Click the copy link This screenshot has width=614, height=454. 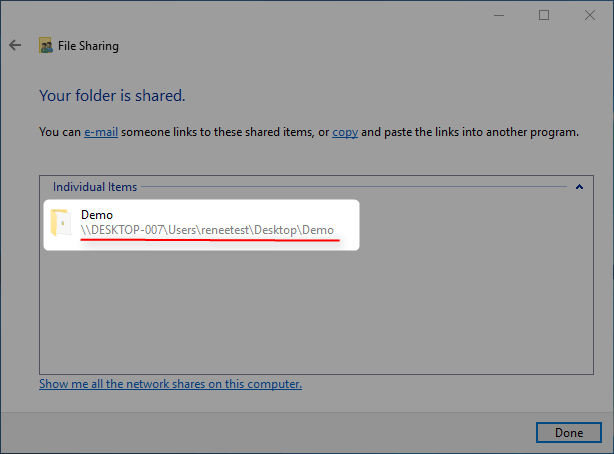tap(345, 132)
